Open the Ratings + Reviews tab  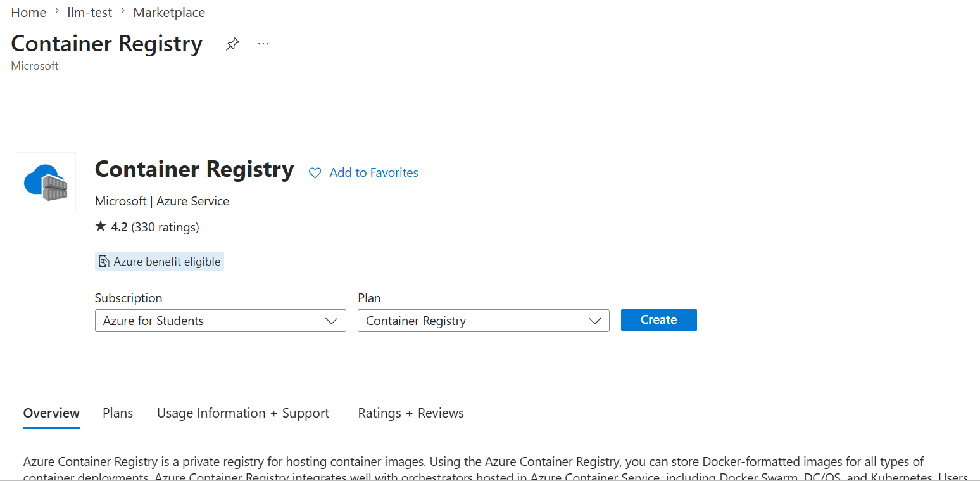coord(411,413)
